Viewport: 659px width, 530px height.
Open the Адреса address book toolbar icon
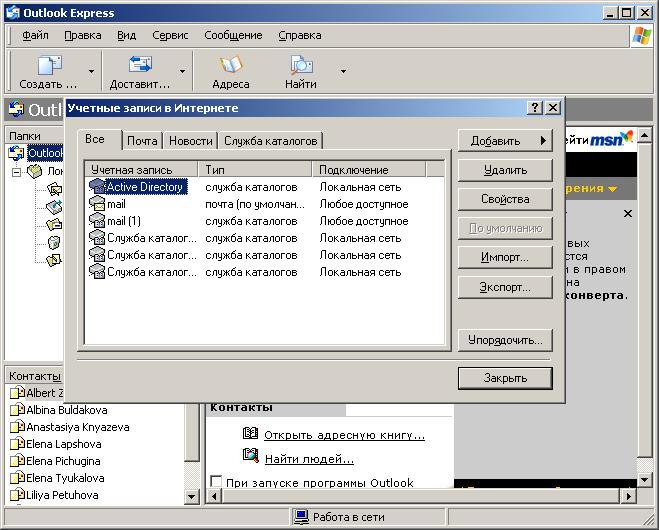point(231,65)
